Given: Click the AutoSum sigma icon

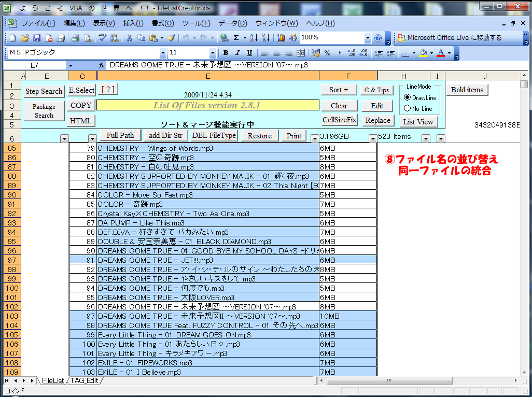Looking at the screenshot, I should (236, 38).
